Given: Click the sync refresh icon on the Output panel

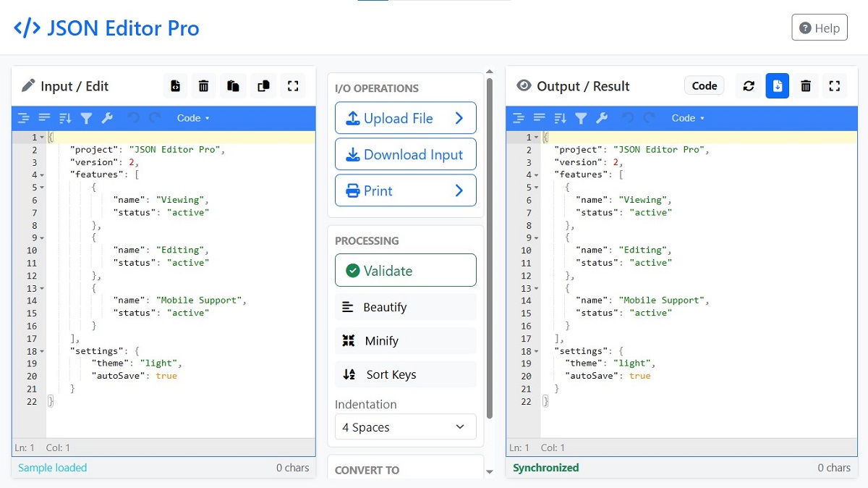Looking at the screenshot, I should (748, 85).
